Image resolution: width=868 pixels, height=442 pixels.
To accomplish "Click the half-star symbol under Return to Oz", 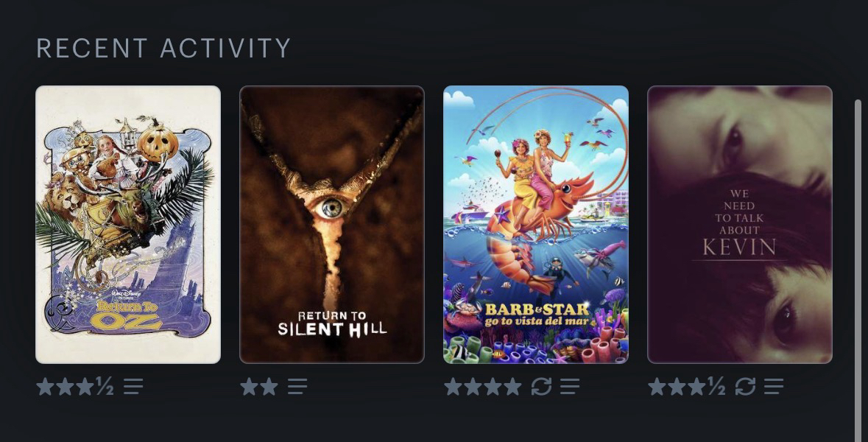I will (x=105, y=386).
